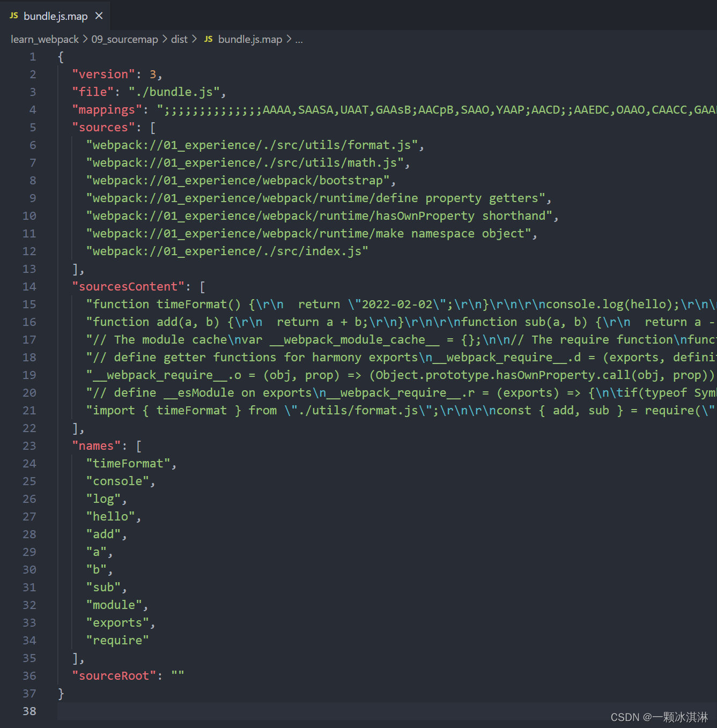Click the "require" name entry
The image size is (717, 728).
tap(117, 641)
